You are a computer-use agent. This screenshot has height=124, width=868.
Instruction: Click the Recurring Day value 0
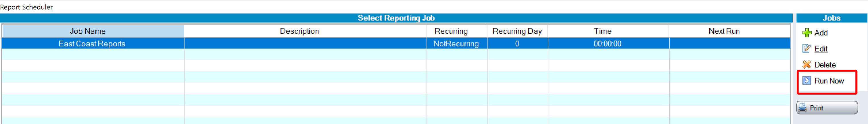point(518,44)
